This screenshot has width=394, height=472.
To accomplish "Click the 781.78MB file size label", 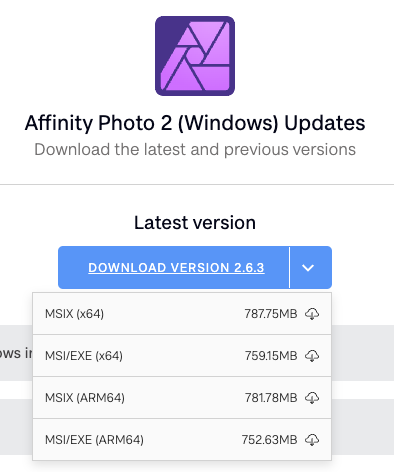I will tap(271, 398).
